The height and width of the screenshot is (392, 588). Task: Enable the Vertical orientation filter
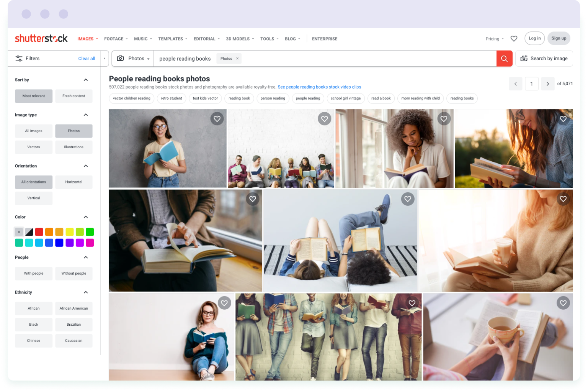coord(33,198)
